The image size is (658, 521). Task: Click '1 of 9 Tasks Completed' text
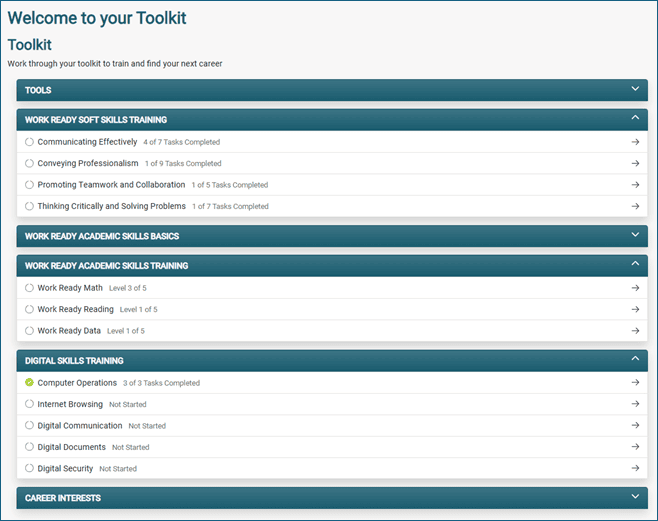(x=183, y=164)
